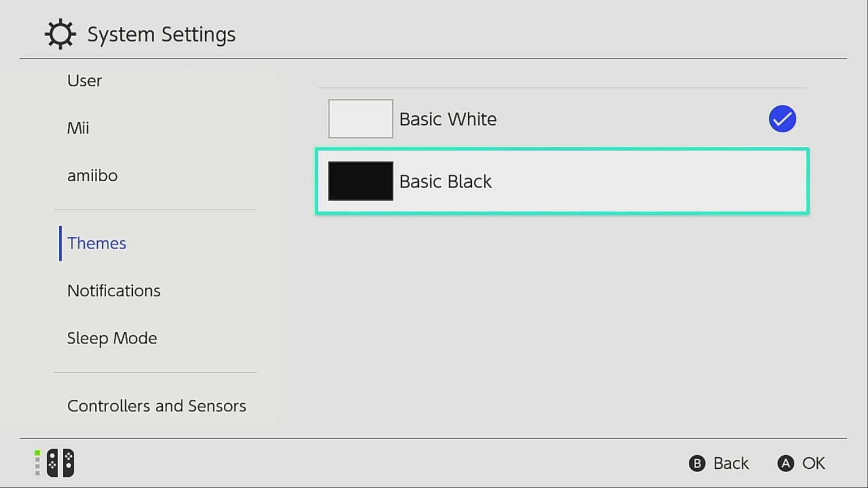The width and height of the screenshot is (868, 488).
Task: Select the User section in the sidebar
Action: [84, 80]
